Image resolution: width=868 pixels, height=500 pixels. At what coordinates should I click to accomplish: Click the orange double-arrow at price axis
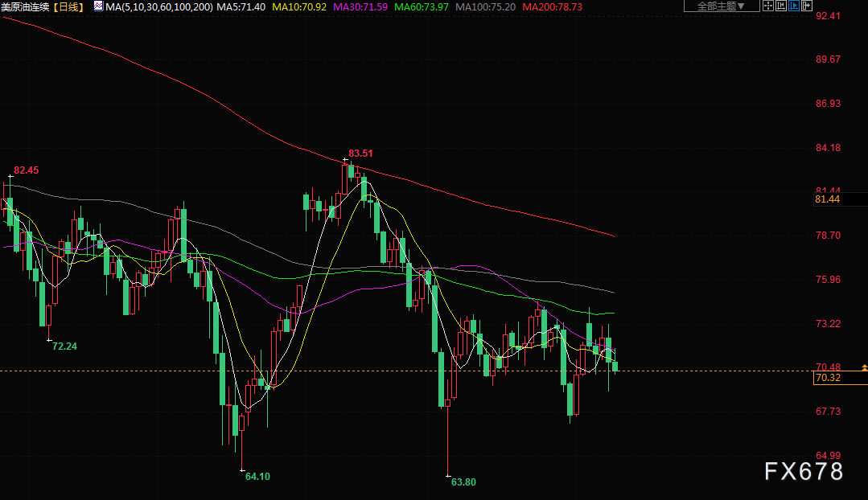[x=862, y=367]
